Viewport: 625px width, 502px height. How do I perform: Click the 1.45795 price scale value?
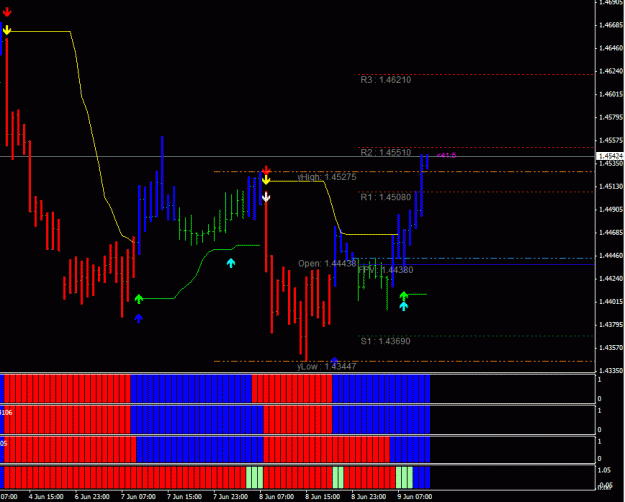611,117
